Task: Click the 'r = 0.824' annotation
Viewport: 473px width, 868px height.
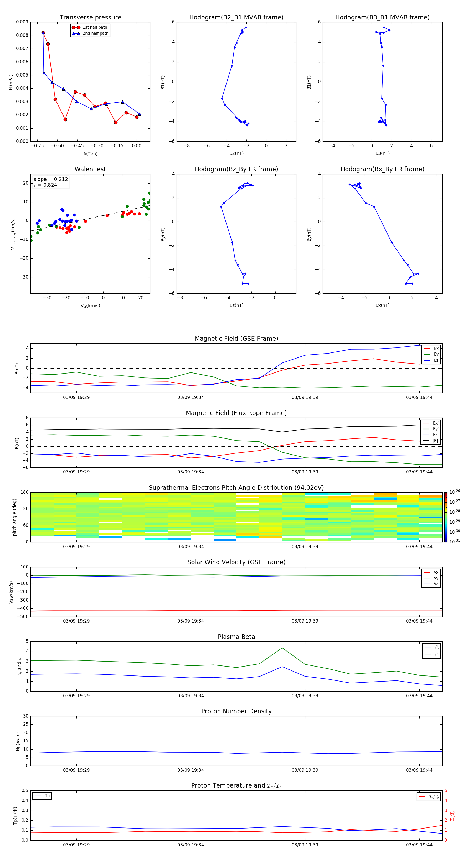Action: point(45,185)
